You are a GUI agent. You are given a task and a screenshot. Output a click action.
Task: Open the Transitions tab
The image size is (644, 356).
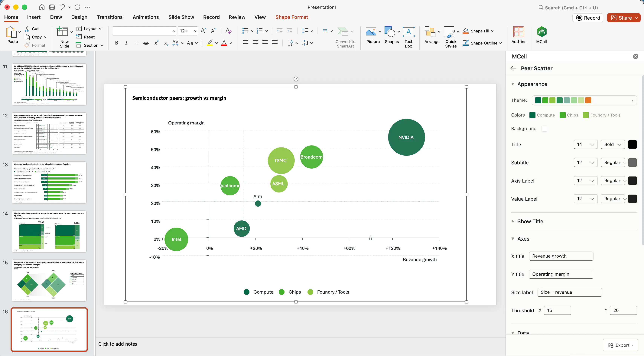110,17
